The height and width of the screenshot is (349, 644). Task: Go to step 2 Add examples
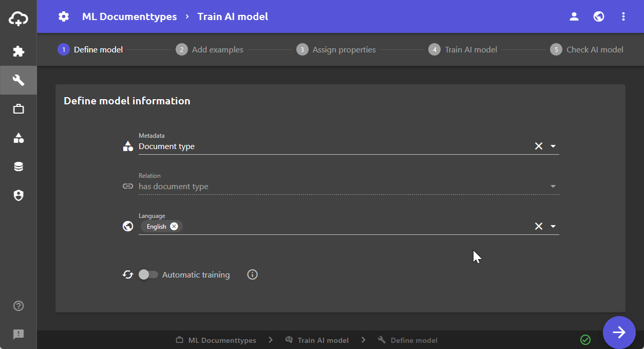pos(210,49)
